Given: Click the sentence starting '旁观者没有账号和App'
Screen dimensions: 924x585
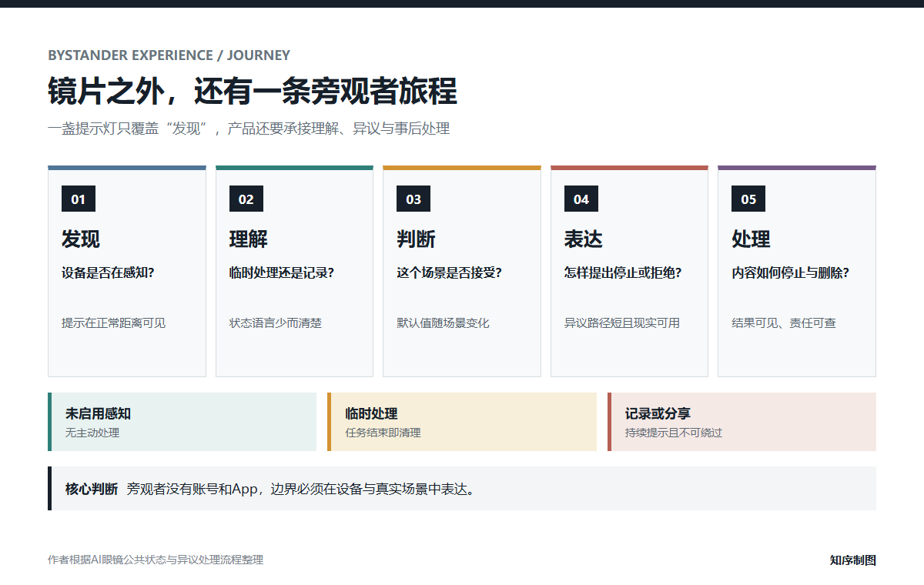Looking at the screenshot, I should click(x=301, y=489).
